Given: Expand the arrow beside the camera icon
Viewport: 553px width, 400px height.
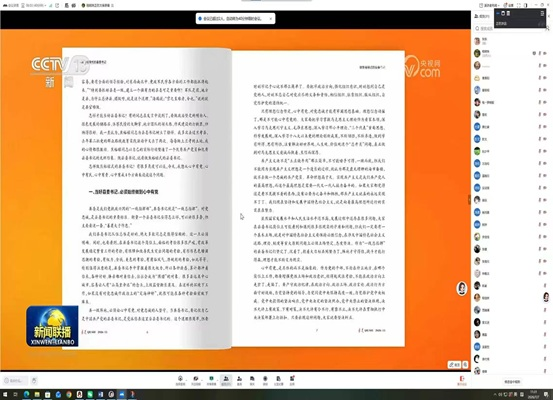Looking at the screenshot, I should coord(202,380).
